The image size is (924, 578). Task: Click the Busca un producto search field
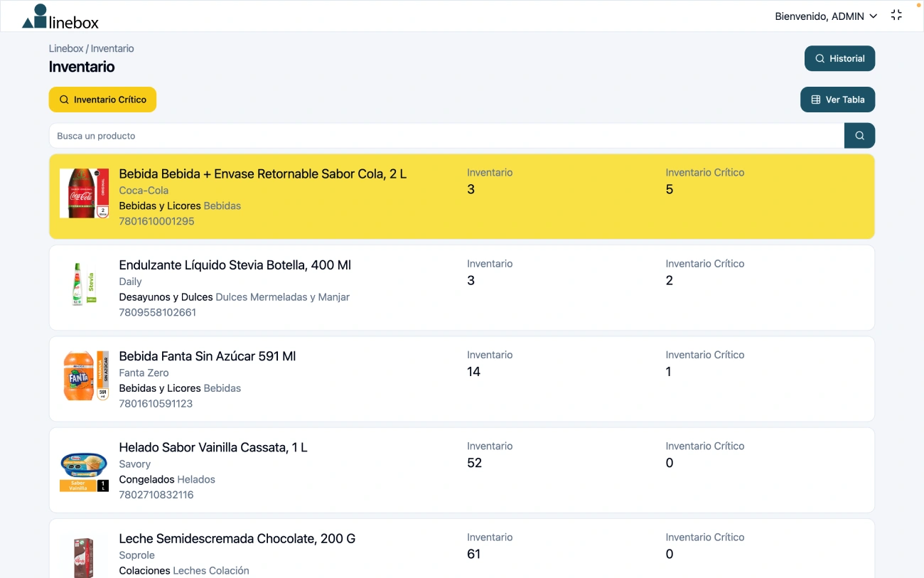(284, 135)
